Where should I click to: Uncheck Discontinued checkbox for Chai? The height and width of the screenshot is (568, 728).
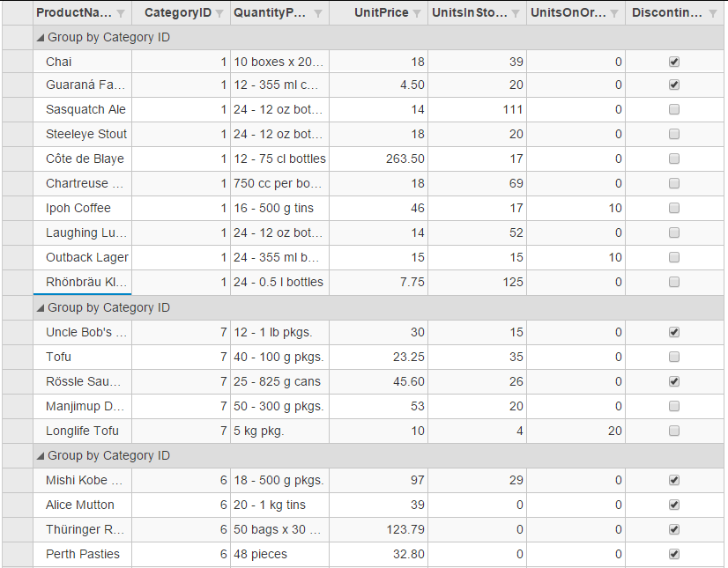tap(674, 62)
